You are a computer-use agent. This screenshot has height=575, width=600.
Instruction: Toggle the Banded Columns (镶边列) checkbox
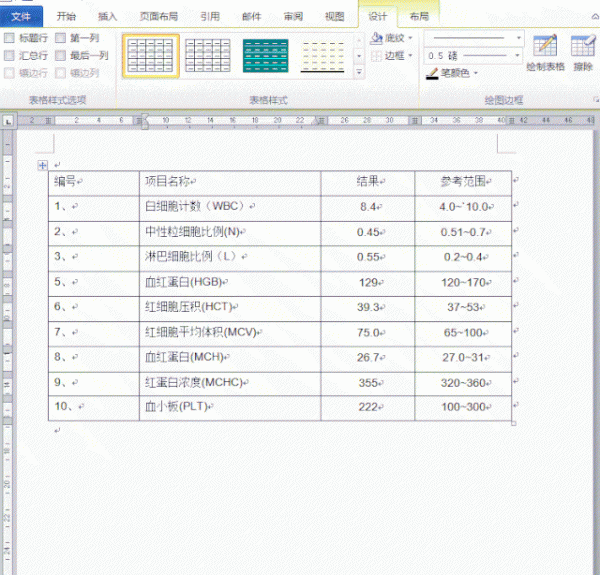(60, 73)
